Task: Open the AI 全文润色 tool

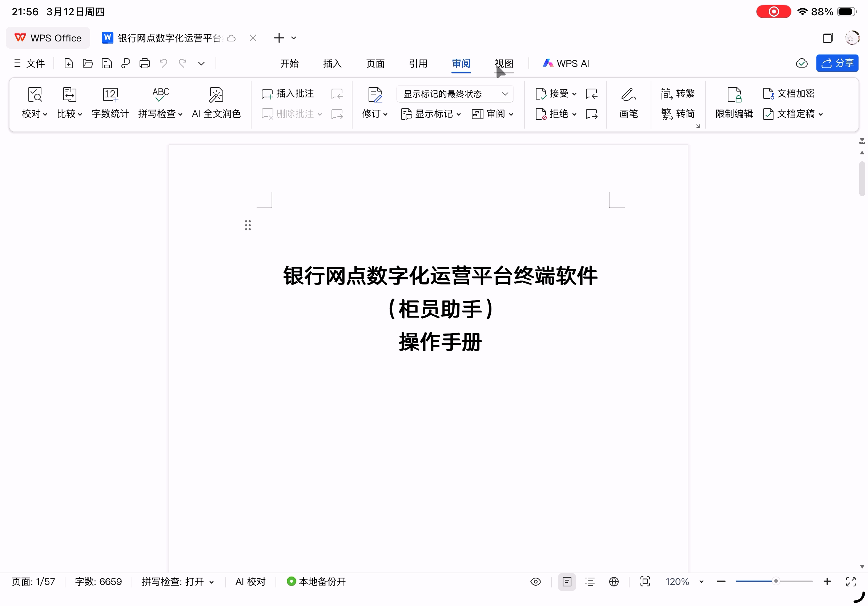Action: click(x=216, y=102)
